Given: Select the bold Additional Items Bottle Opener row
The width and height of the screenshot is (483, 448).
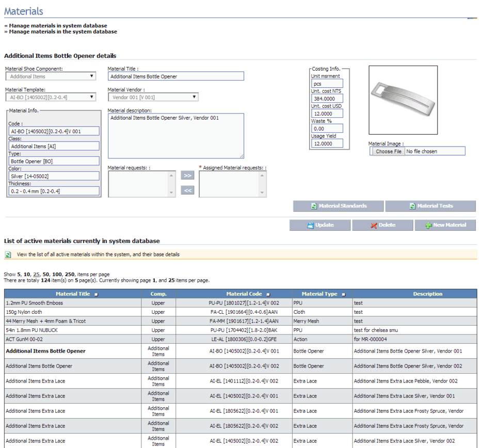Looking at the screenshot, I should (x=240, y=351).
